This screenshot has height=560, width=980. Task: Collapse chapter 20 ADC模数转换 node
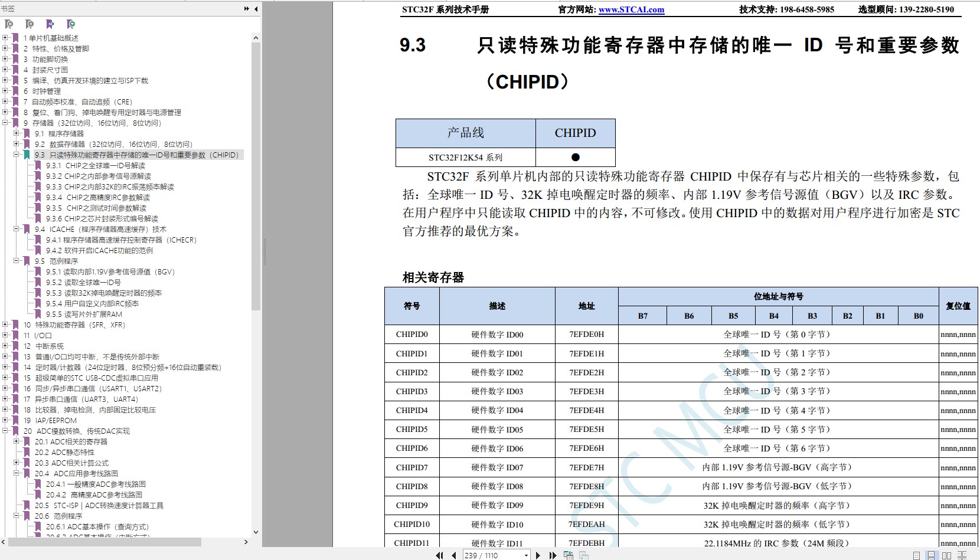(x=5, y=431)
